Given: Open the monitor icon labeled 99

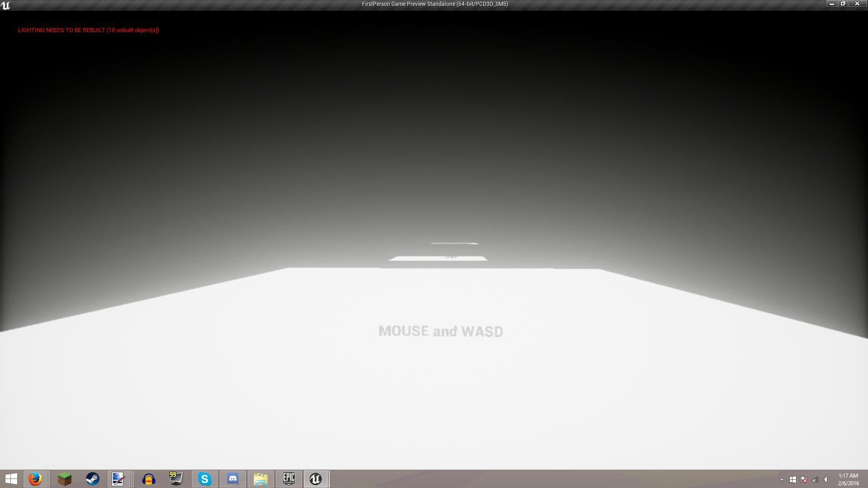Looking at the screenshot, I should point(176,479).
